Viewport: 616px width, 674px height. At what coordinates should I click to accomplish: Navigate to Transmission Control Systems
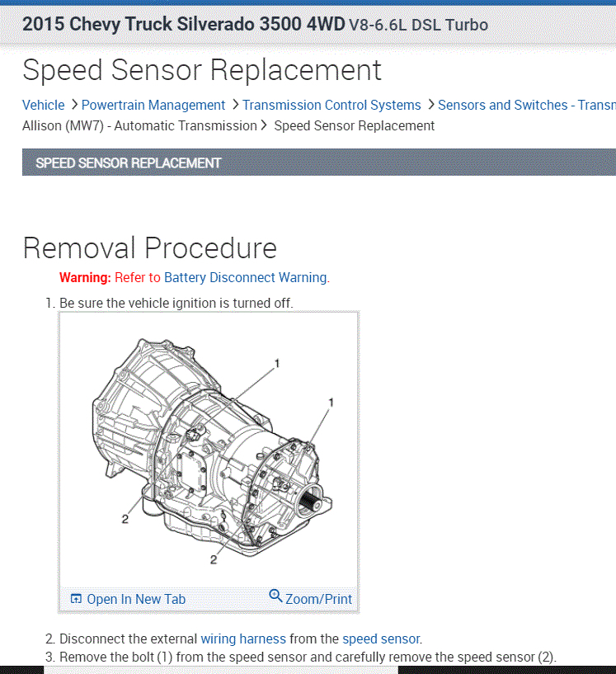tap(332, 105)
